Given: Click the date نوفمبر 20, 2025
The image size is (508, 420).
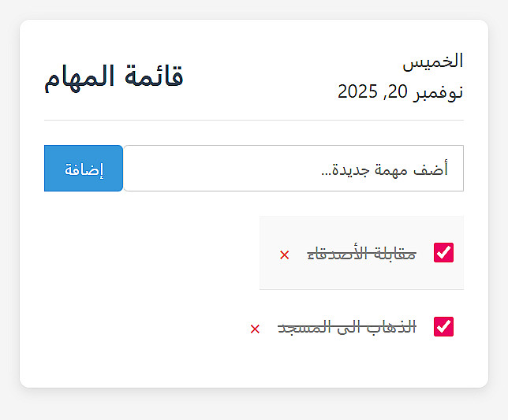Looking at the screenshot, I should coord(400,91).
